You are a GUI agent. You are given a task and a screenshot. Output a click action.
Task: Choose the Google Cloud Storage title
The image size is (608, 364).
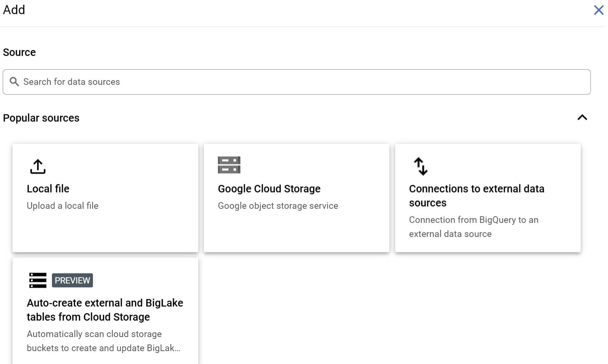pyautogui.click(x=269, y=189)
